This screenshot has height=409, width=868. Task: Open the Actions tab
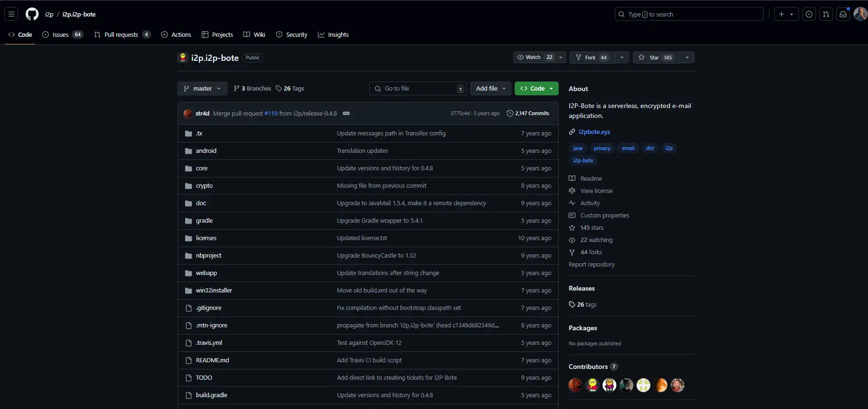pos(176,35)
